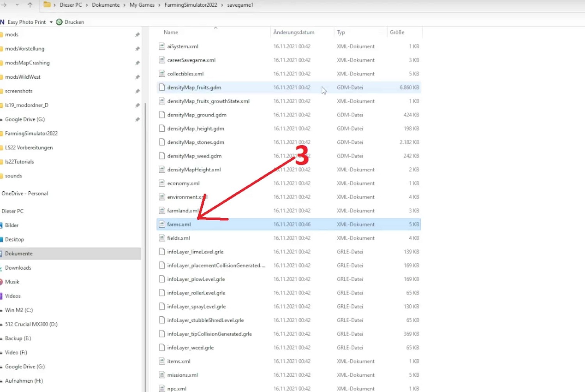
Task: Click the up-directory arrow in navigation bar
Action: pos(30,5)
